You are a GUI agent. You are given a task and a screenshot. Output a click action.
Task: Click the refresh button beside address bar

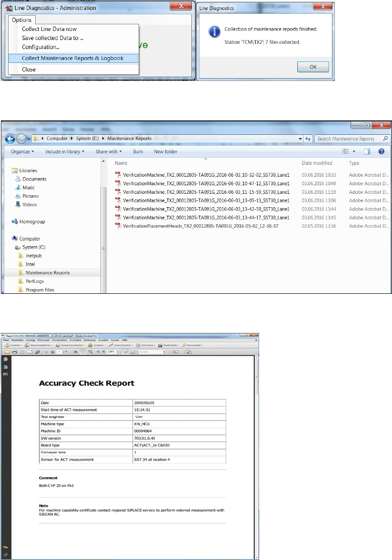coord(308,139)
